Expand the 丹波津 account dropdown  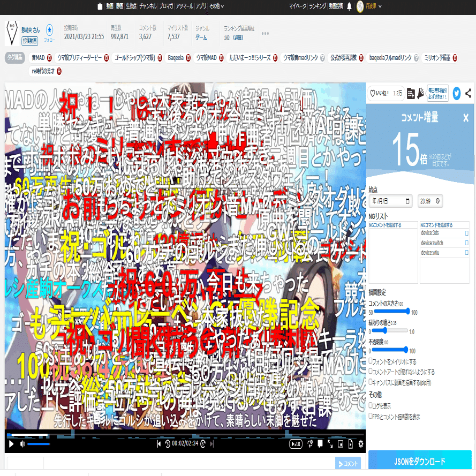pyautogui.click(x=373, y=6)
